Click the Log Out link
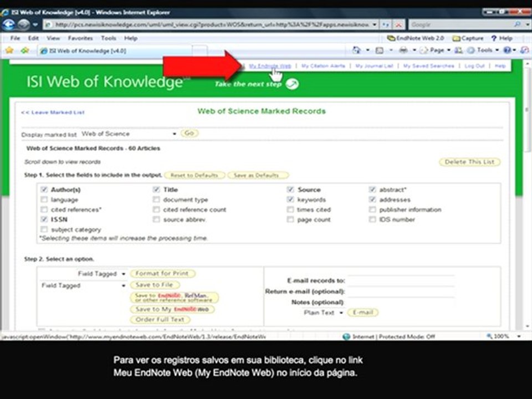Image resolution: width=532 pixels, height=399 pixels. point(474,66)
